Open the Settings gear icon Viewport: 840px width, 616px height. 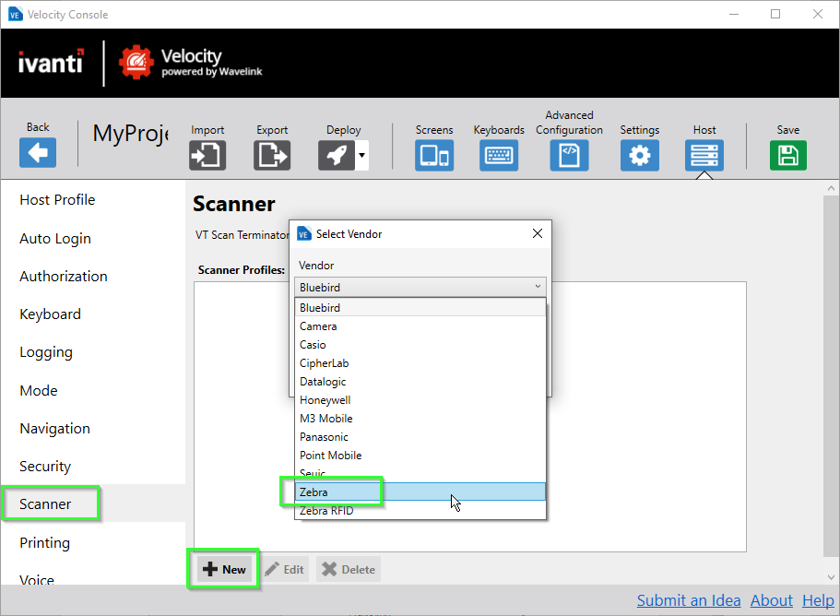point(639,155)
